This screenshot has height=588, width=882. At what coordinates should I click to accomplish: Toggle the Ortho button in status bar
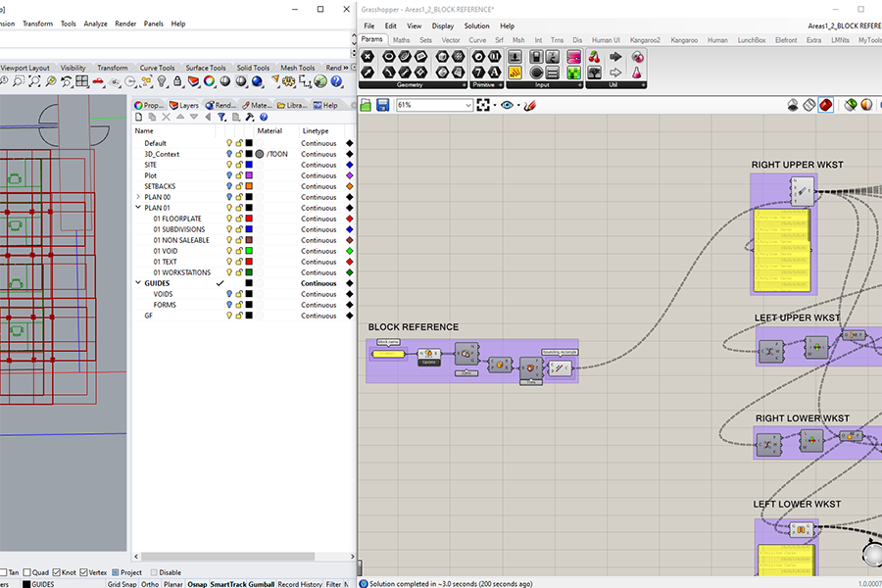pos(149,584)
